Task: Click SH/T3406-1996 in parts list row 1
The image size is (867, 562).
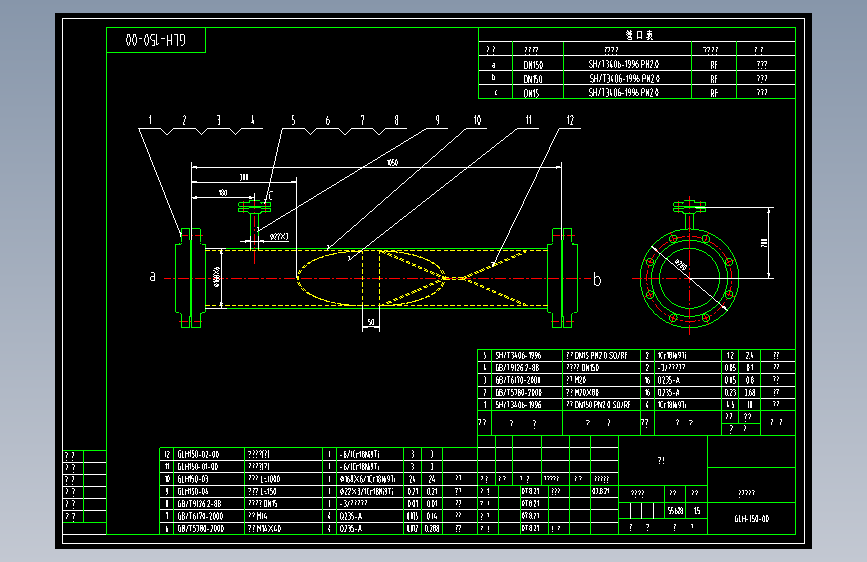Action: [518, 405]
